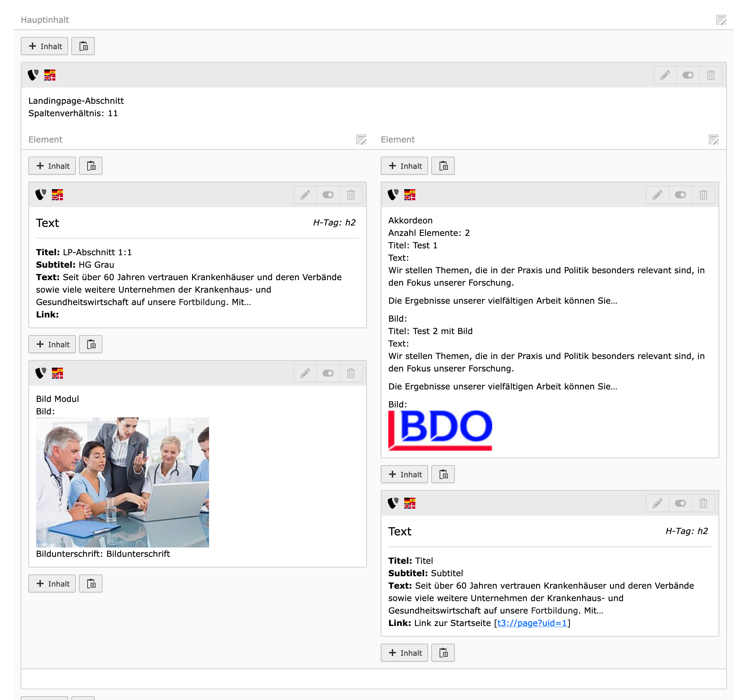Click the doctors meeting image thumbnail
The height and width of the screenshot is (700, 749).
click(x=123, y=482)
